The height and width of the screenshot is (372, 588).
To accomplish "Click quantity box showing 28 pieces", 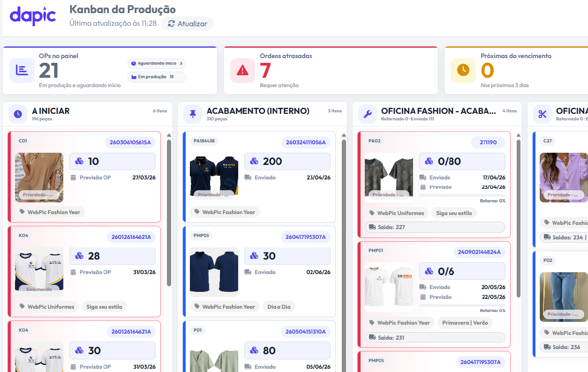I will [x=113, y=256].
